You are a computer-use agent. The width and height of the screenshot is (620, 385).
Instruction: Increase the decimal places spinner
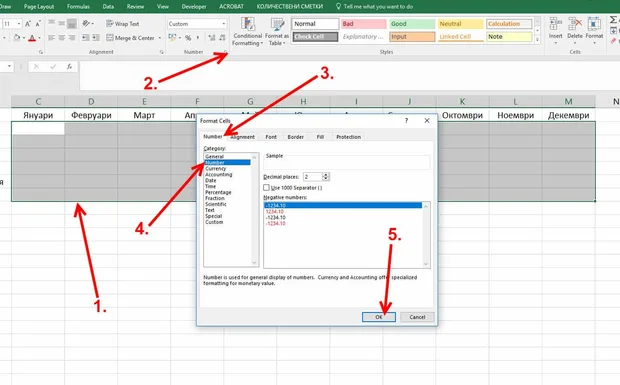(x=326, y=175)
